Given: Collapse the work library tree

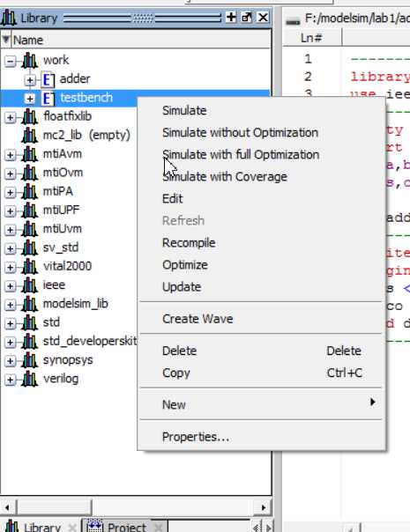Looking at the screenshot, I should click(x=11, y=62).
